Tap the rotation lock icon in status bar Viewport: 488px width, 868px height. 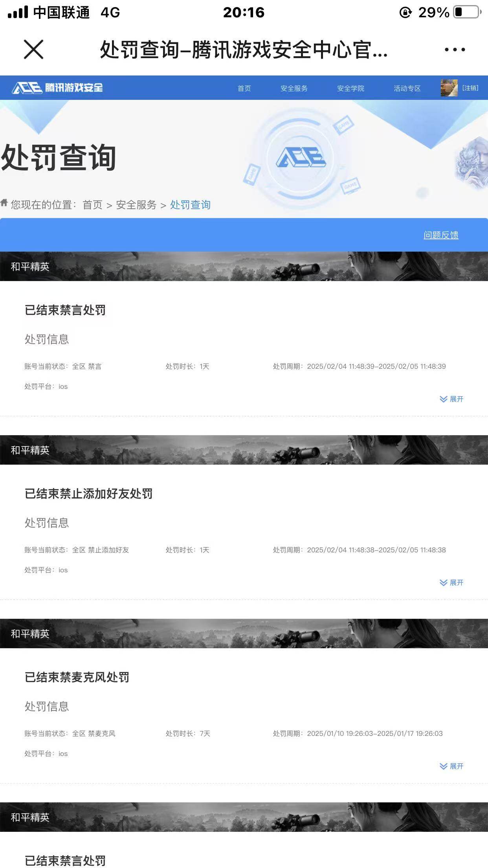[x=405, y=13]
